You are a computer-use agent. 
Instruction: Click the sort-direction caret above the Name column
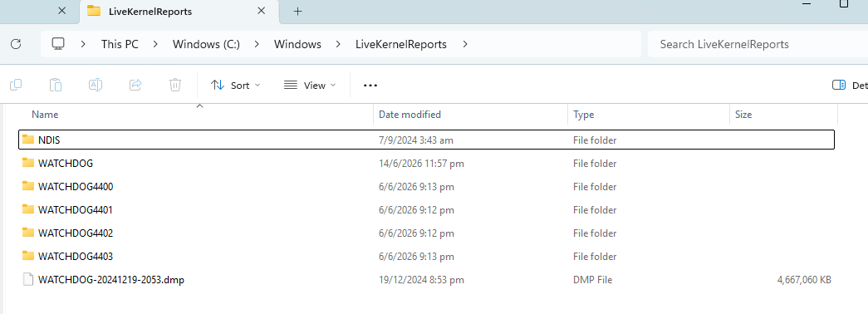(x=200, y=105)
